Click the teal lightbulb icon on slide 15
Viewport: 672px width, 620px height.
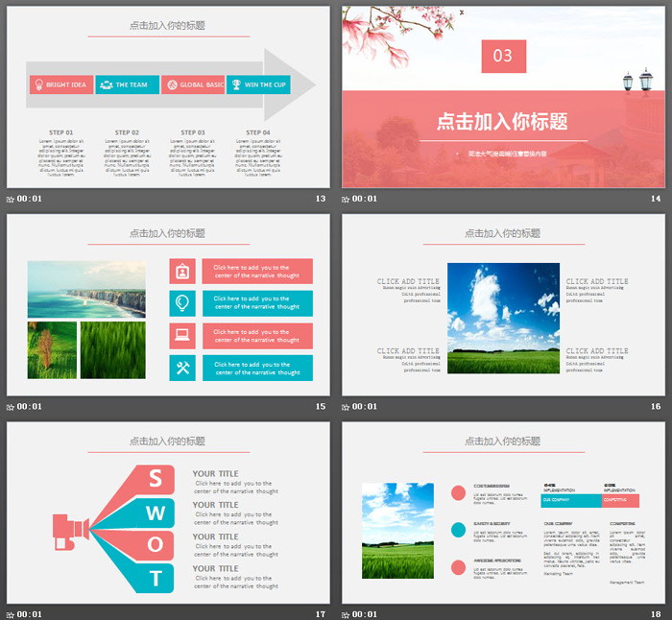tap(182, 303)
